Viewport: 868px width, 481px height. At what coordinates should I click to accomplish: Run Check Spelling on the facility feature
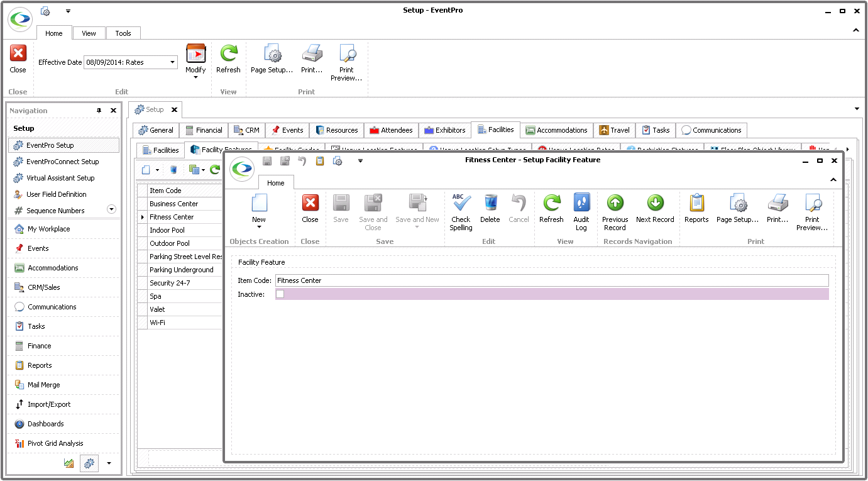pos(461,212)
